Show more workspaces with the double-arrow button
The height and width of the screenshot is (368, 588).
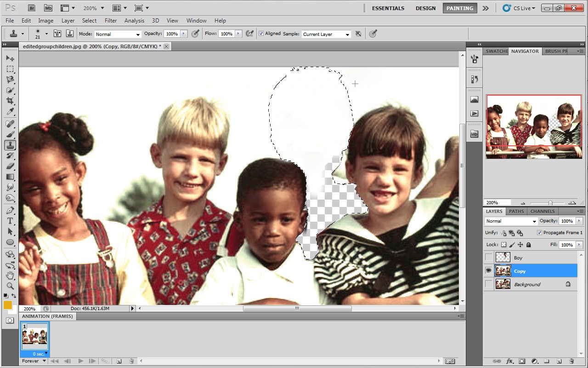(486, 8)
